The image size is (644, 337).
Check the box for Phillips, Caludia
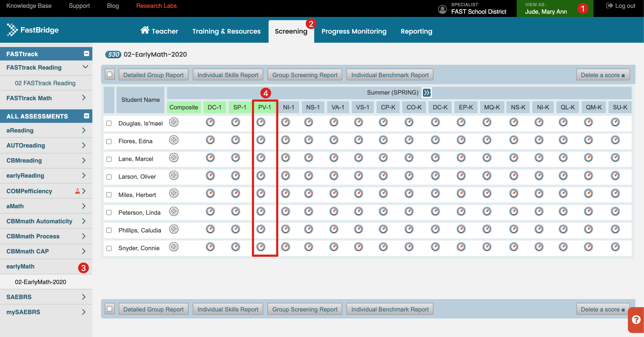[109, 230]
